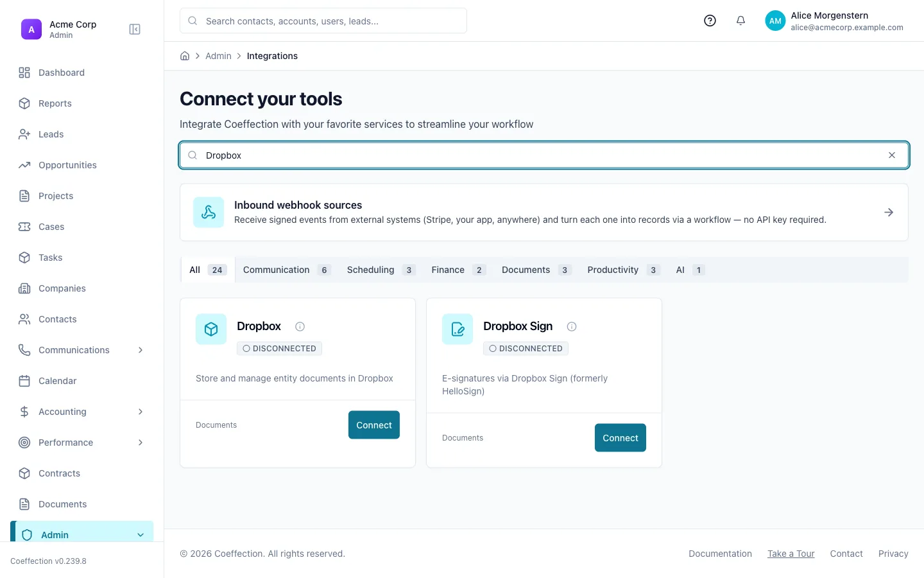Expand the Accounting submenu
Image resolution: width=924 pixels, height=578 pixels.
pyautogui.click(x=141, y=412)
